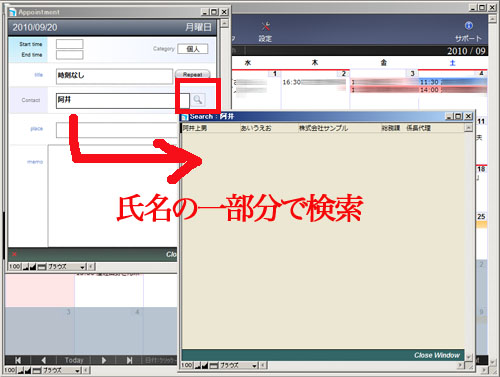Go to next month with right arrow
This screenshot has width=500, height=377.
pos(104,360)
